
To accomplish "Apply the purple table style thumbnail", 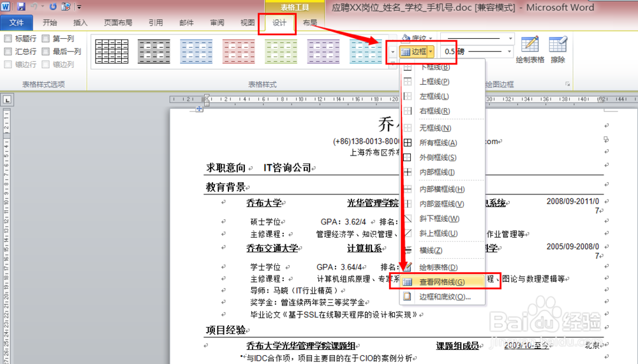I will pyautogui.click(x=323, y=52).
